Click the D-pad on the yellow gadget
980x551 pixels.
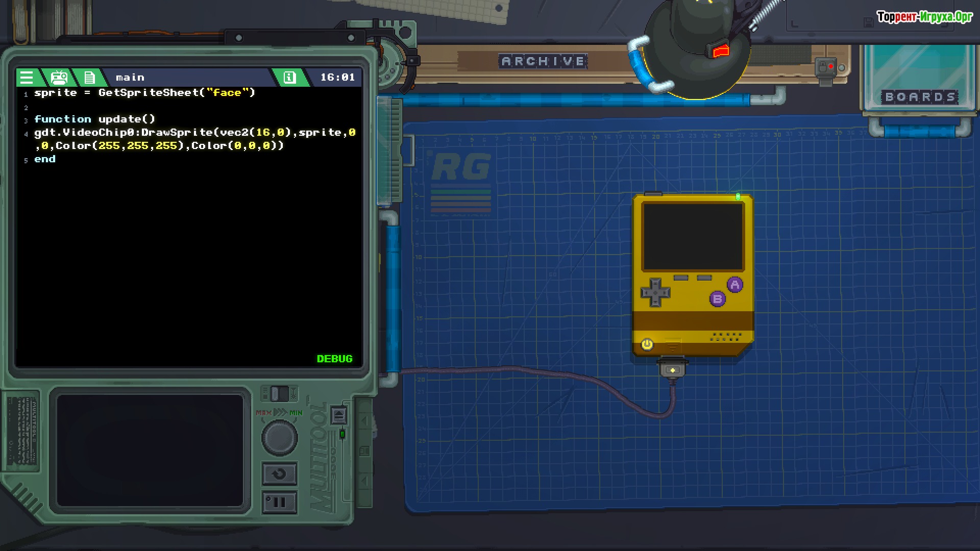pos(655,292)
